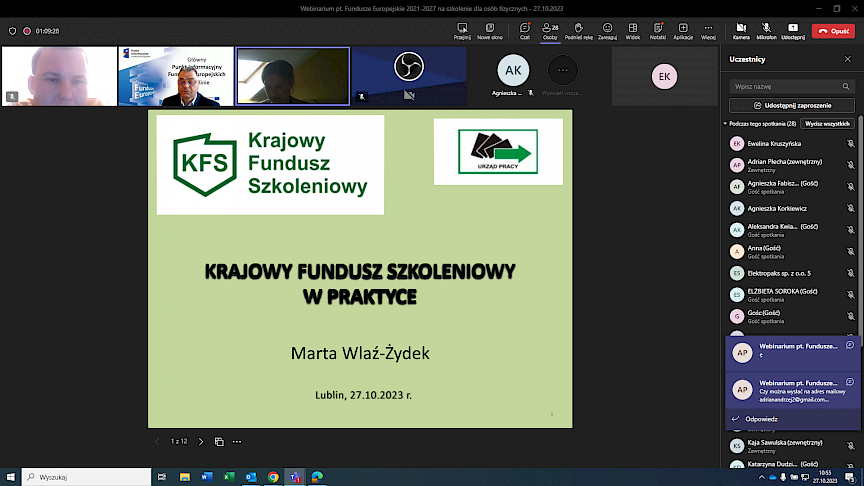864x486 pixels.
Task: Go to previous slide arrow
Action: [x=157, y=442]
